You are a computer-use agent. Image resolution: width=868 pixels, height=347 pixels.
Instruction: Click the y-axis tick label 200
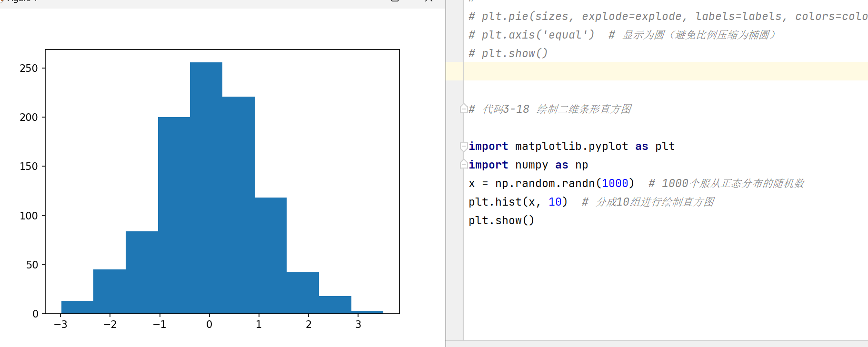pos(29,117)
